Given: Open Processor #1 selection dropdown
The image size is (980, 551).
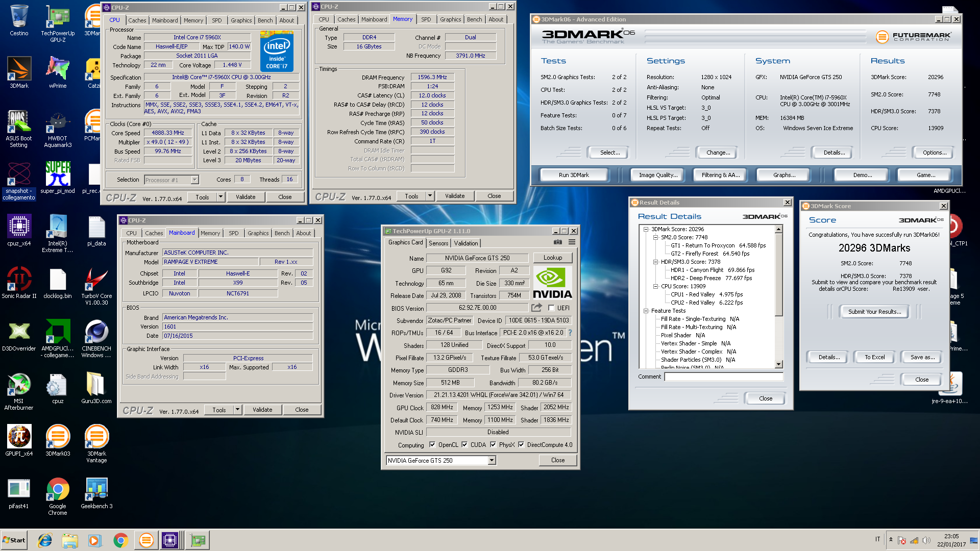Looking at the screenshot, I should tap(194, 180).
